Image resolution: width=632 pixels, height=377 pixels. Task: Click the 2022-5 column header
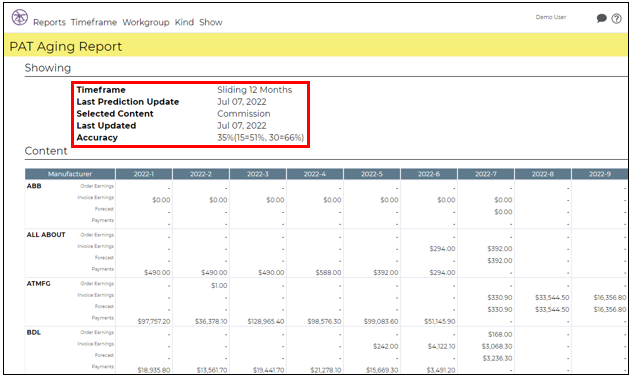pos(372,174)
